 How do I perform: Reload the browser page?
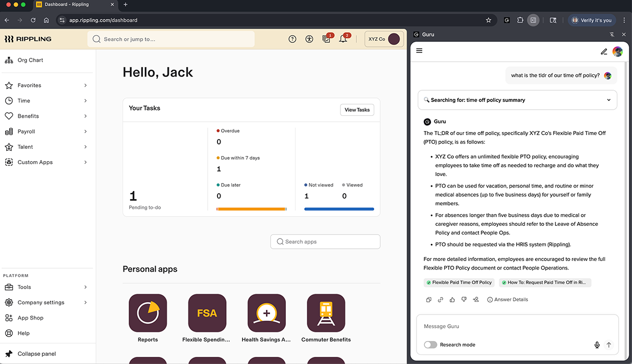pos(33,20)
